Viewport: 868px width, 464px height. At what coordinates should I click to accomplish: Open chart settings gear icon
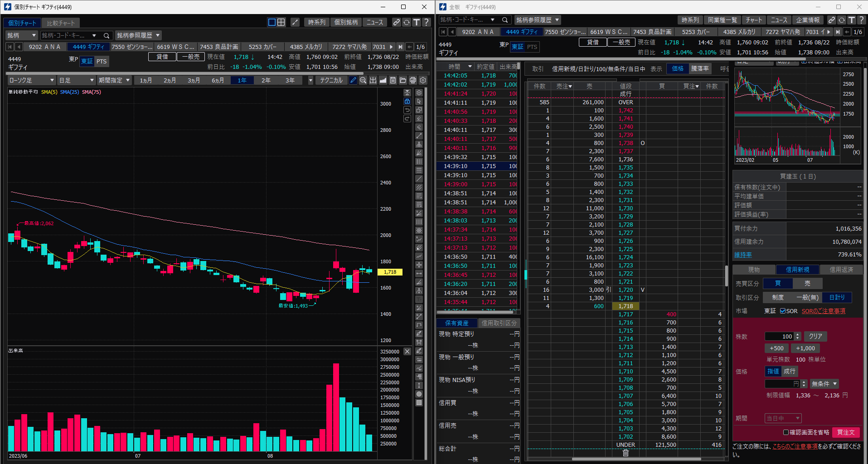tap(422, 80)
